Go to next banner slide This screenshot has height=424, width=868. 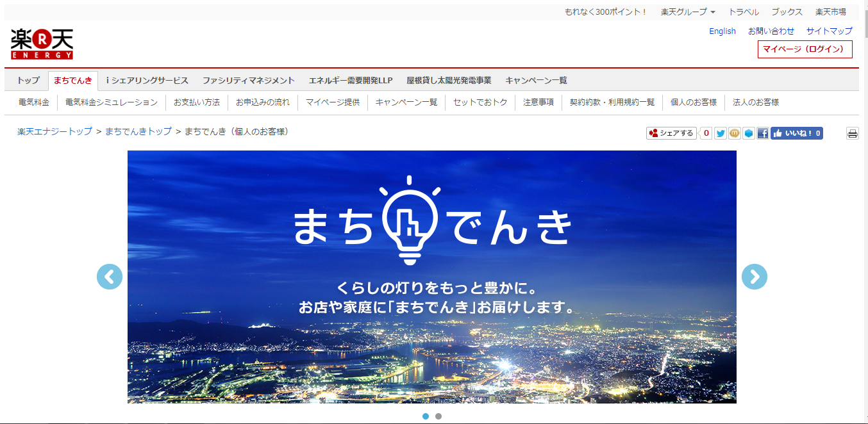tap(755, 277)
